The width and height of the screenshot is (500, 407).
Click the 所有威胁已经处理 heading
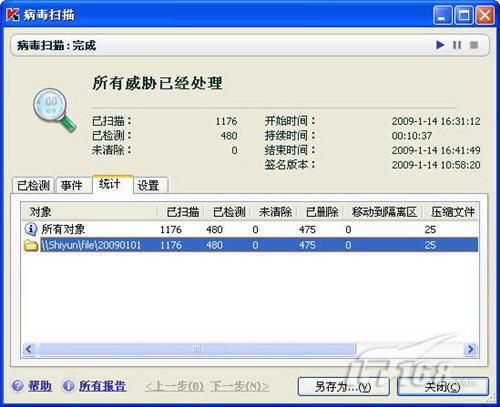tap(157, 83)
